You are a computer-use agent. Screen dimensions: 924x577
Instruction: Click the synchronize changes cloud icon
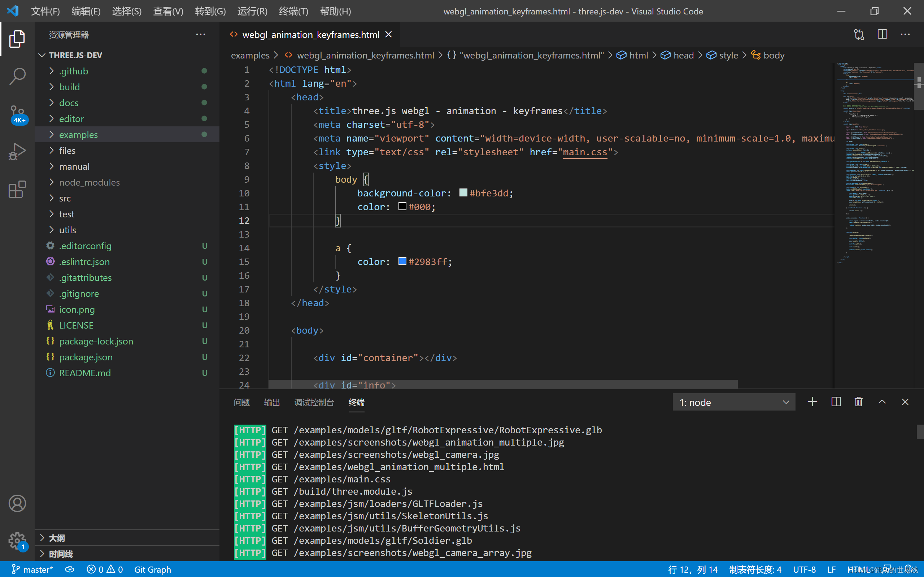click(70, 569)
